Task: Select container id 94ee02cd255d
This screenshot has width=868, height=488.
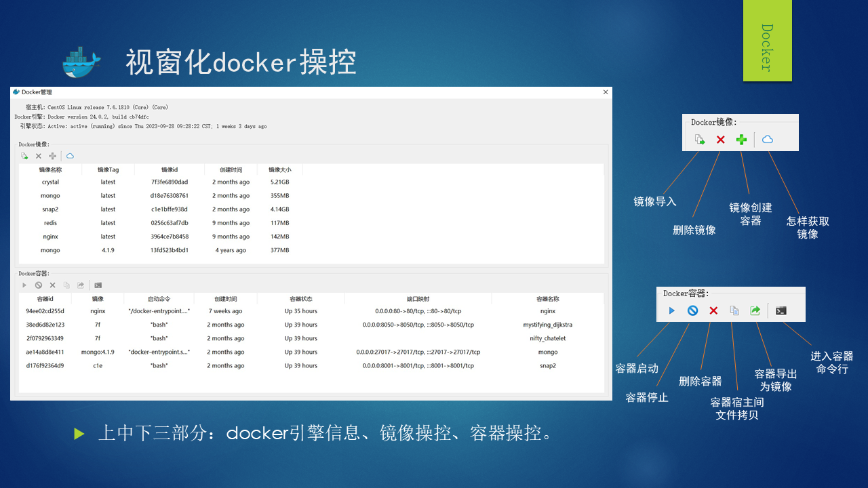Action: [45, 311]
